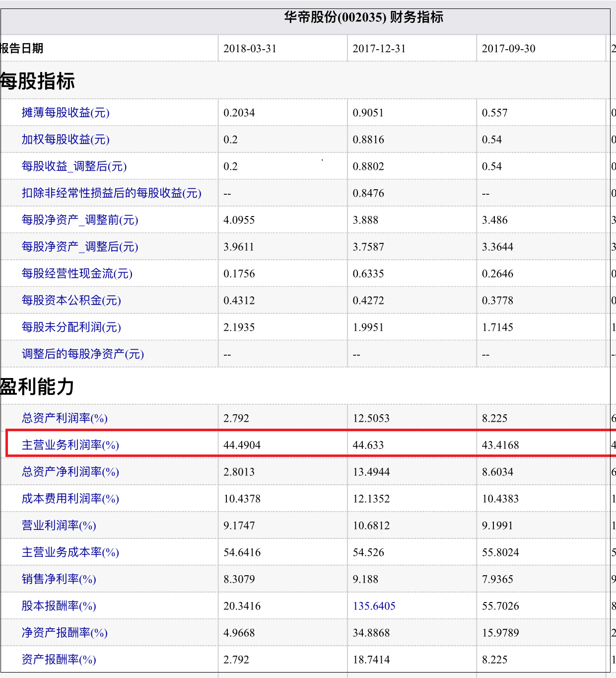The height and width of the screenshot is (678, 616).
Task: Select the value 2.1935
Action: click(239, 327)
